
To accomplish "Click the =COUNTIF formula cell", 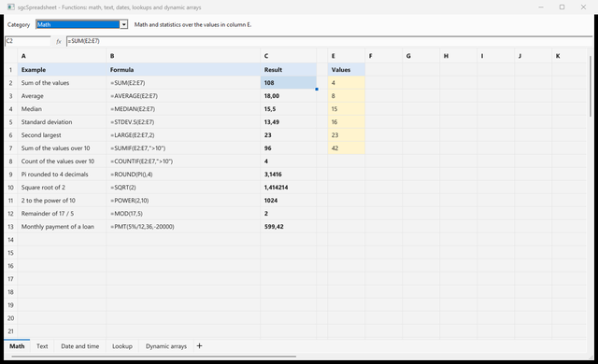I will point(183,161).
